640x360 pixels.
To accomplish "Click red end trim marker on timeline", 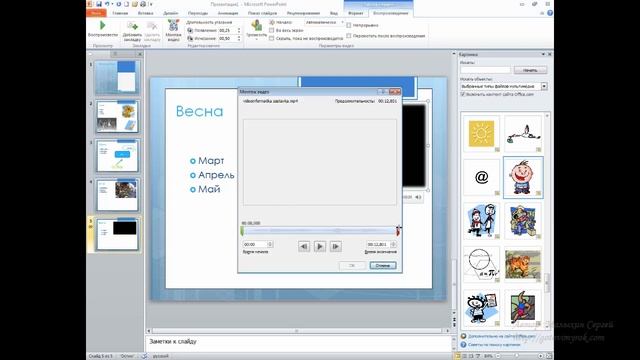I will (x=398, y=231).
